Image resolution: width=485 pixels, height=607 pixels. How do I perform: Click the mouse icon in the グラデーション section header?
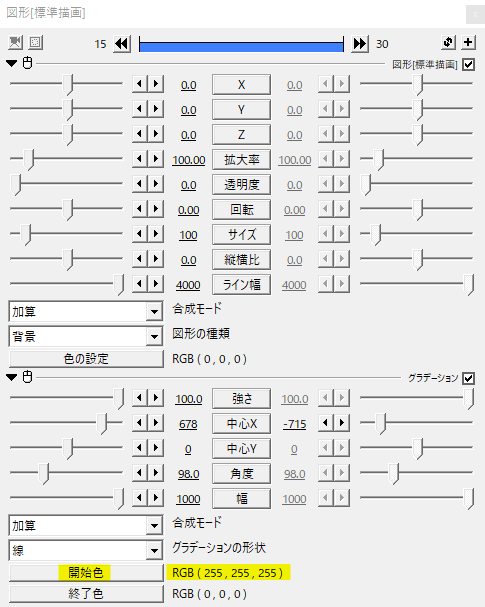point(27,377)
